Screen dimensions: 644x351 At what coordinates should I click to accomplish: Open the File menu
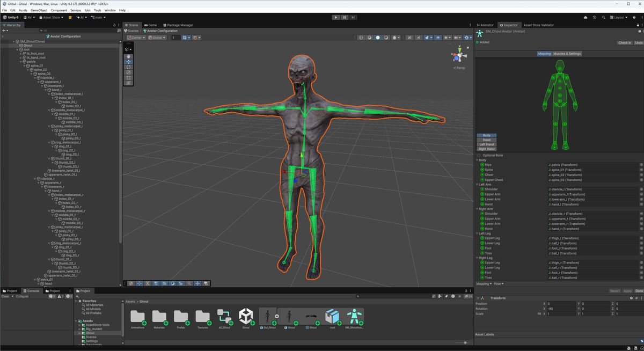[x=5, y=10]
